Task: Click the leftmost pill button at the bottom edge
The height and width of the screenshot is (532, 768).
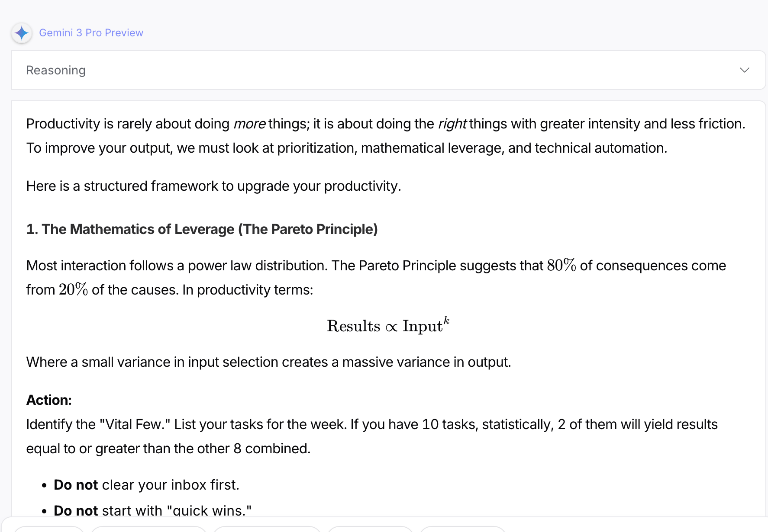Action: (x=48, y=529)
